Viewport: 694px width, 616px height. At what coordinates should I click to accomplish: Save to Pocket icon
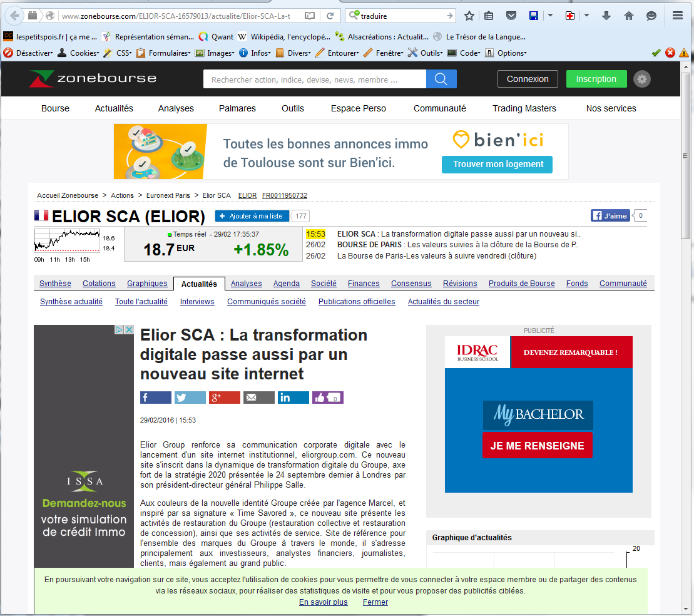coord(511,16)
